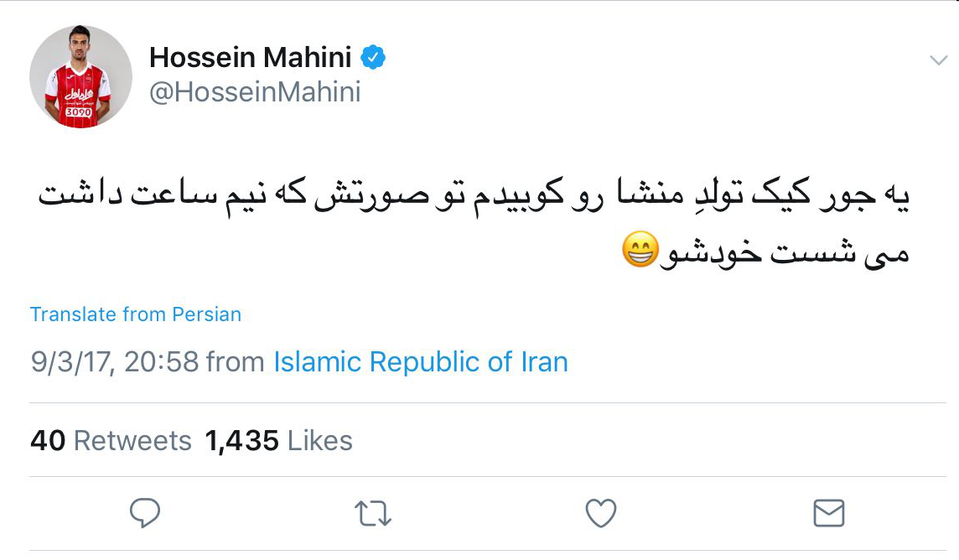Open the tweet options chevron menu

pyautogui.click(x=938, y=60)
